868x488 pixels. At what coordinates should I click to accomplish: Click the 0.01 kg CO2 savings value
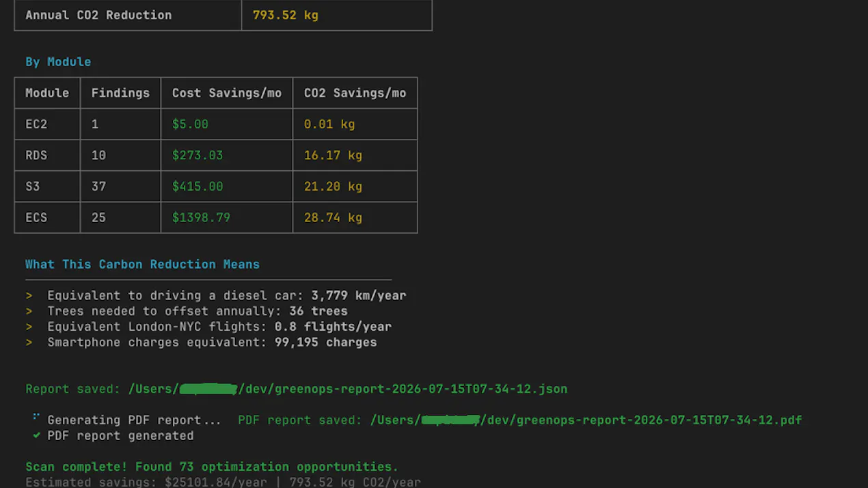(329, 124)
